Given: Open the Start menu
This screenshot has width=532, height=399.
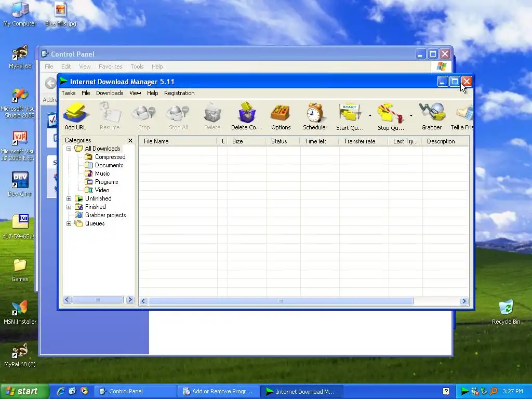Looking at the screenshot, I should (24, 391).
